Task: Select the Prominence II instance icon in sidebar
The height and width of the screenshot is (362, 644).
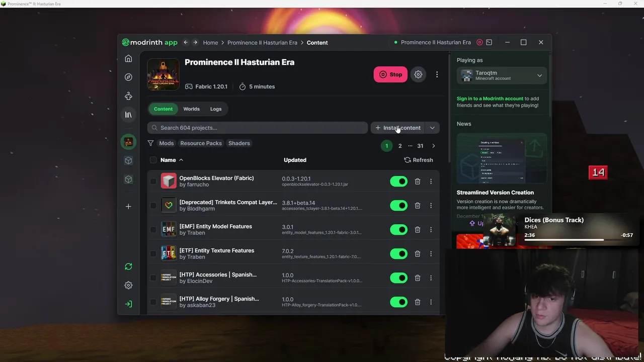Action: pos(128,142)
